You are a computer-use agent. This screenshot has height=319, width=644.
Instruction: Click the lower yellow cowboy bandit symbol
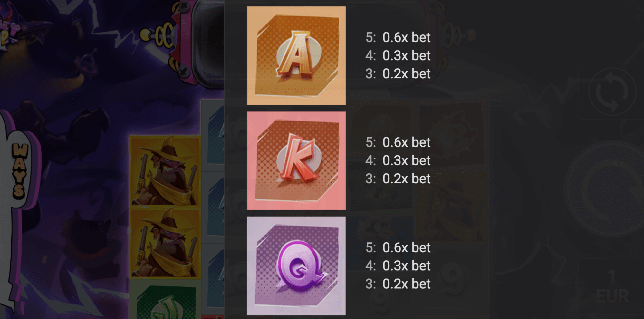[x=165, y=243]
